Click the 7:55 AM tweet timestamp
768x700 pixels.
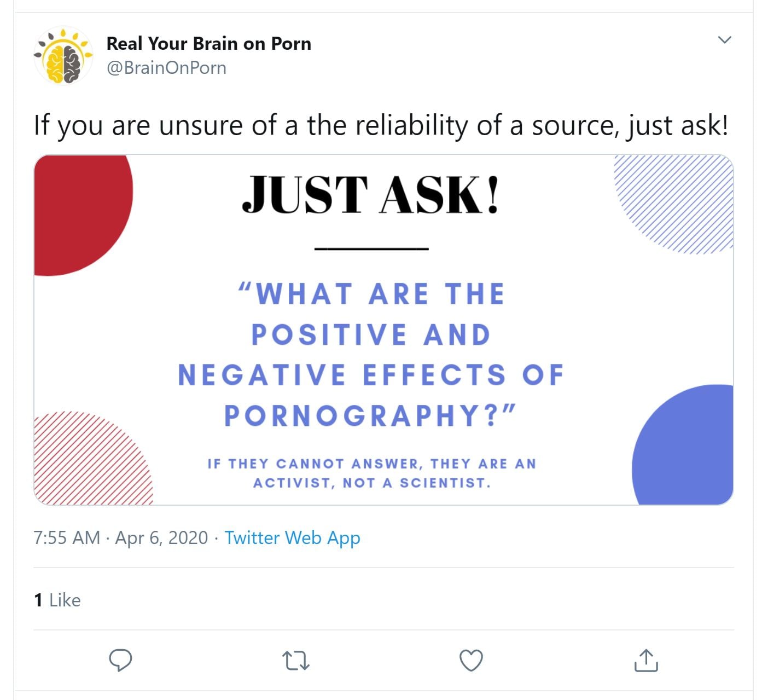pos(67,537)
